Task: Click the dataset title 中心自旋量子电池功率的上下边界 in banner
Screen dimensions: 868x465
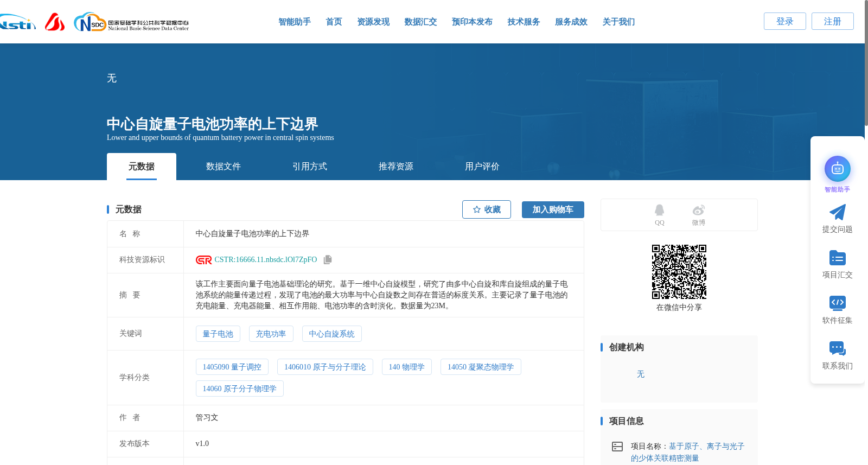Action: [x=213, y=124]
